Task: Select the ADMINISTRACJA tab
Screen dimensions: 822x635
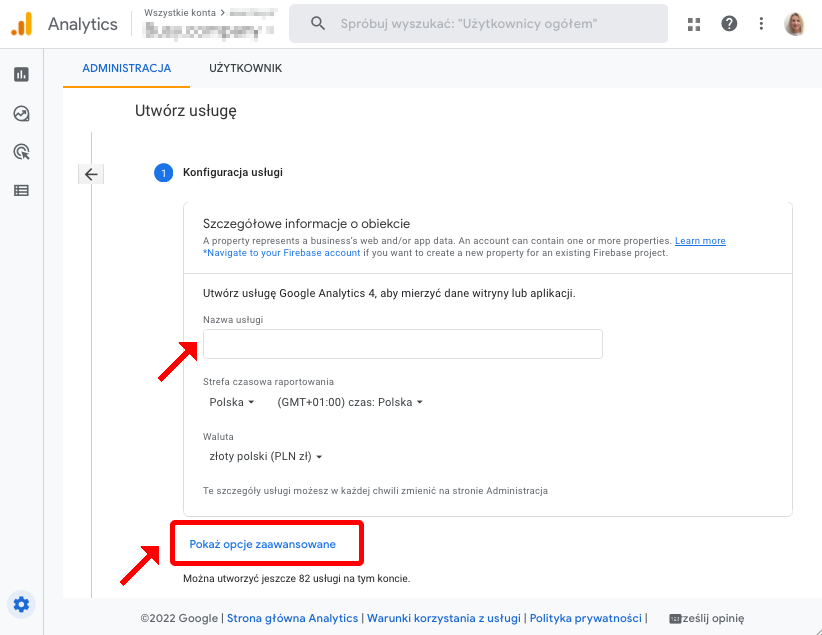Action: click(126, 68)
